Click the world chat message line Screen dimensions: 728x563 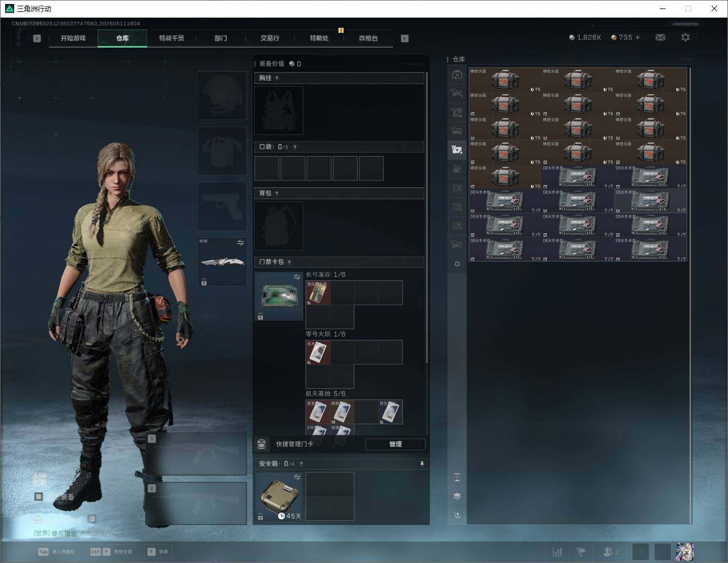click(x=81, y=533)
